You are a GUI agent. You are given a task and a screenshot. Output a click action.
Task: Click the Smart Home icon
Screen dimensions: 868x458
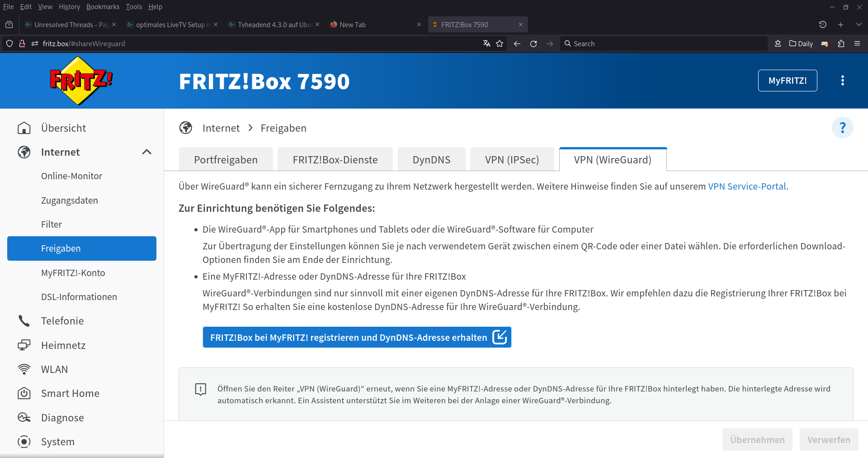click(x=24, y=393)
